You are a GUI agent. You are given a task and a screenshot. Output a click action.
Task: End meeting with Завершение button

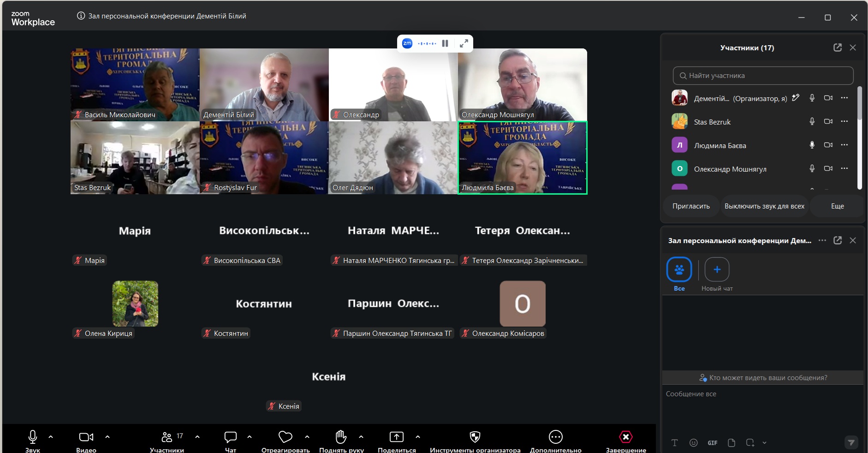pos(626,441)
